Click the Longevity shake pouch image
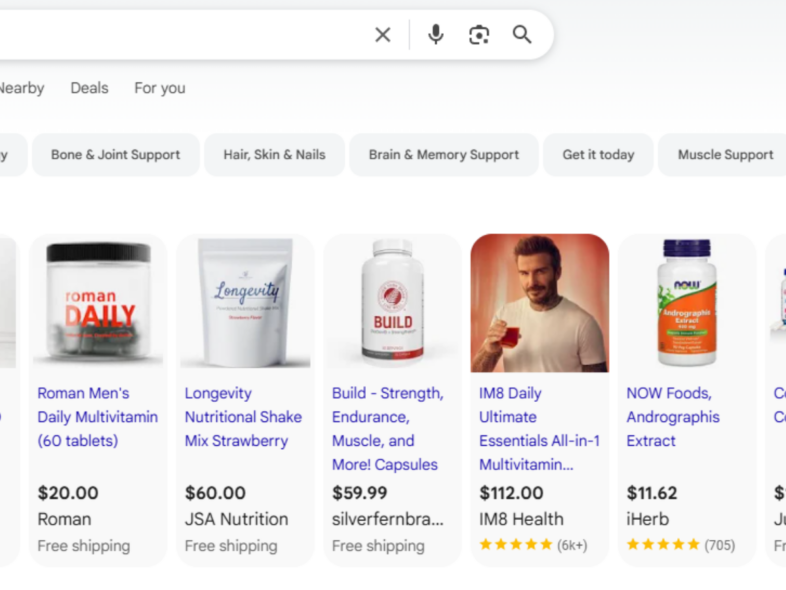786x590 pixels. 245,303
